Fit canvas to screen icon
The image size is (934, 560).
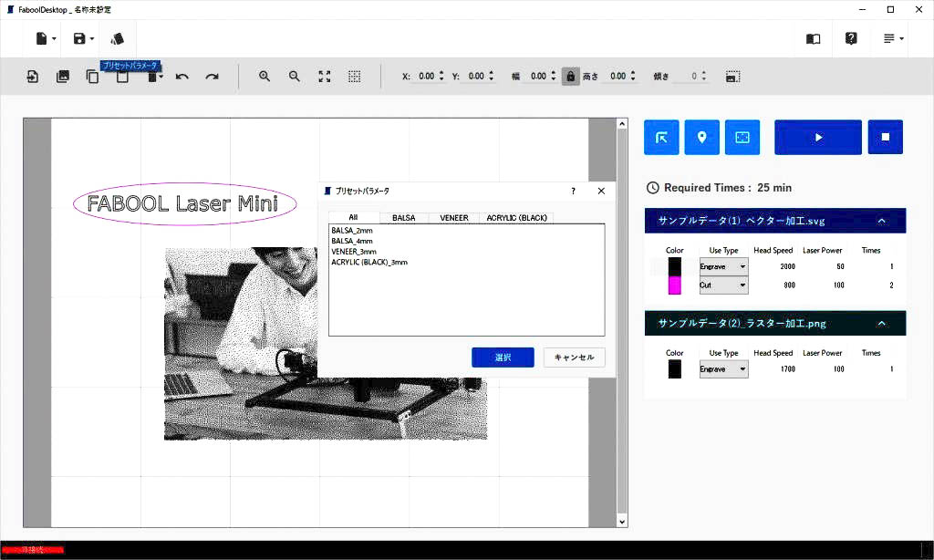(x=325, y=77)
